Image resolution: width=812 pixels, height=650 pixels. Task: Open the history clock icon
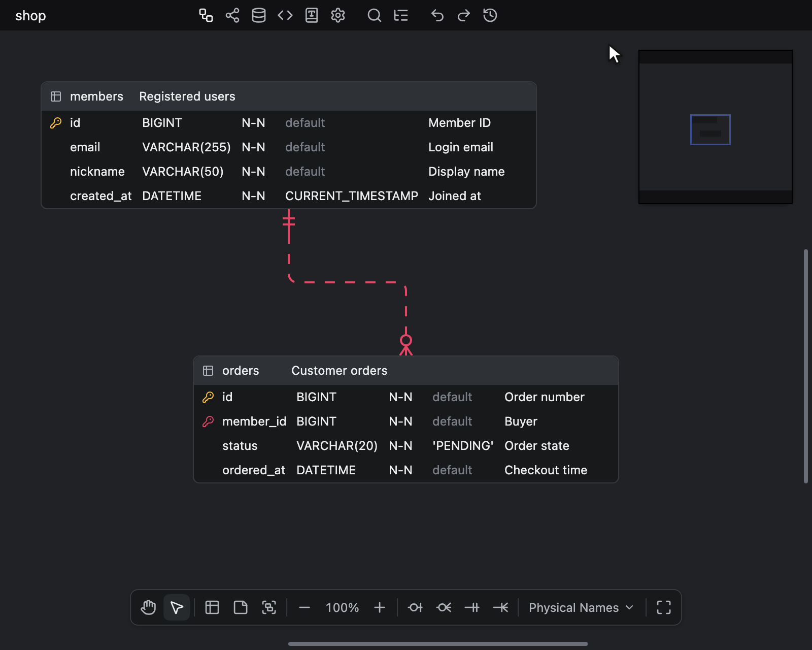coord(490,15)
